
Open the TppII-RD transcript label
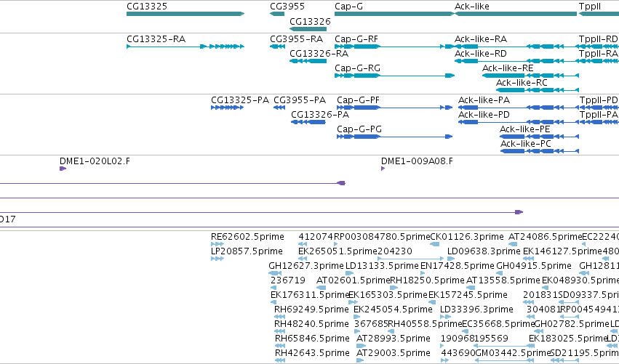[x=599, y=39]
